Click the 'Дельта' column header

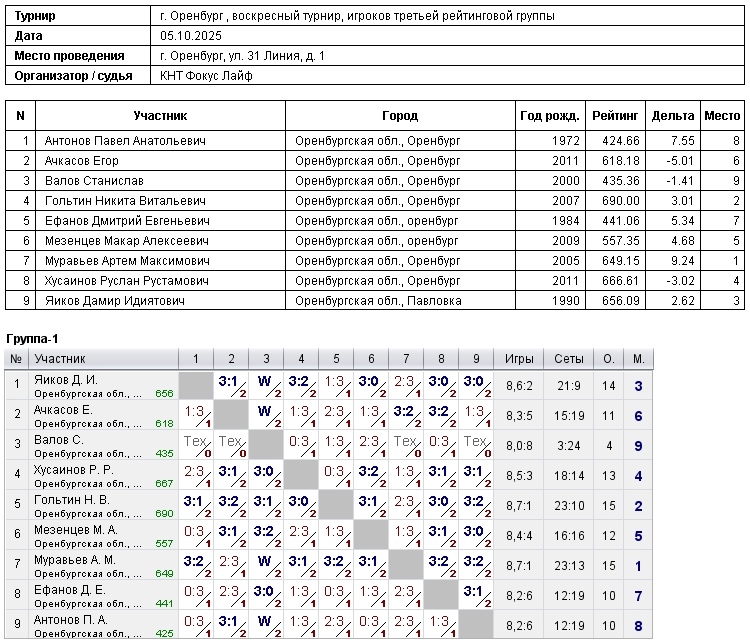(672, 116)
